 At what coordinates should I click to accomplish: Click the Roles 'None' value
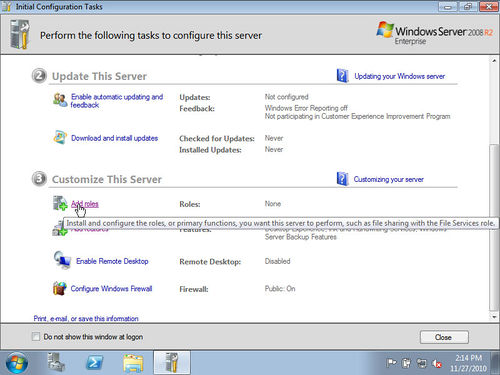[273, 204]
